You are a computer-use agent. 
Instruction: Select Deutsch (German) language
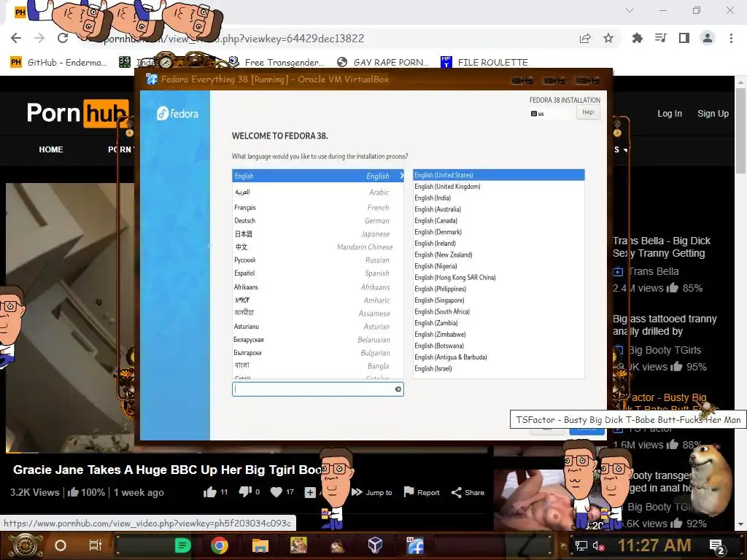pyautogui.click(x=318, y=221)
